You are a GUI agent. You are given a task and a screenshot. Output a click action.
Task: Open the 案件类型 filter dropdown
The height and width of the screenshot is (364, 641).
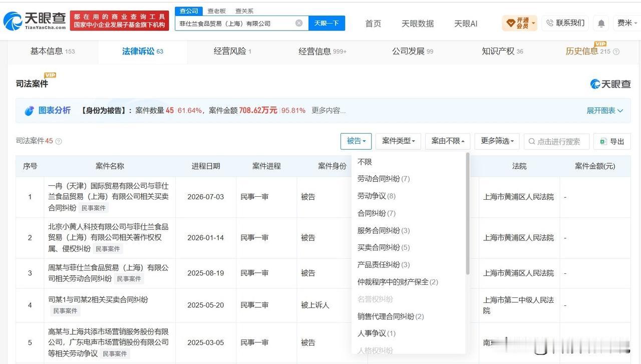(x=399, y=141)
